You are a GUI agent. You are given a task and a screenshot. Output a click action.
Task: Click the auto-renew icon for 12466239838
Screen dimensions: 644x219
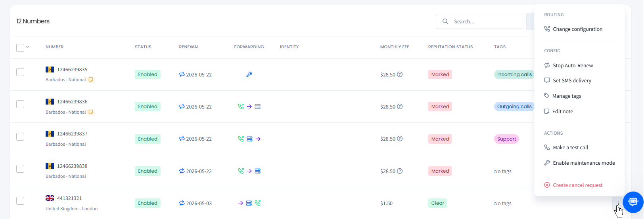pos(182,171)
